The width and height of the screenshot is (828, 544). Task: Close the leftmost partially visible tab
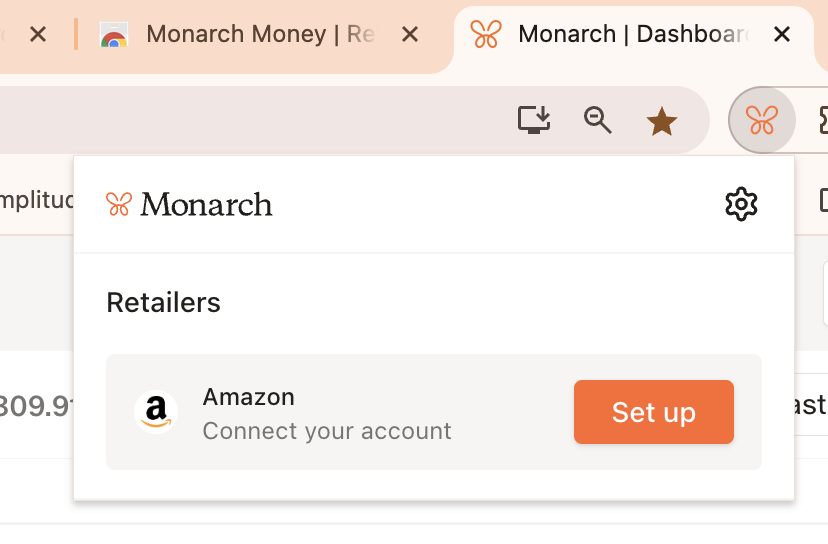click(38, 35)
